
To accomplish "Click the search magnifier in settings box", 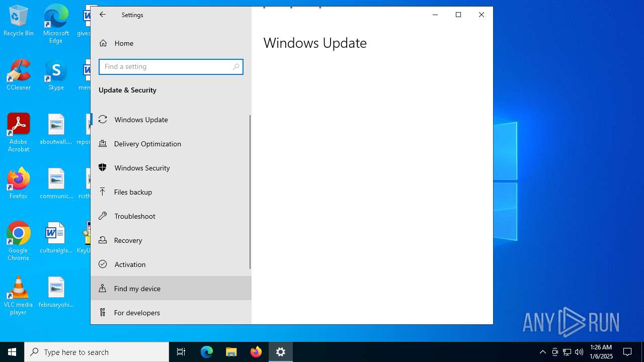I will (x=236, y=67).
